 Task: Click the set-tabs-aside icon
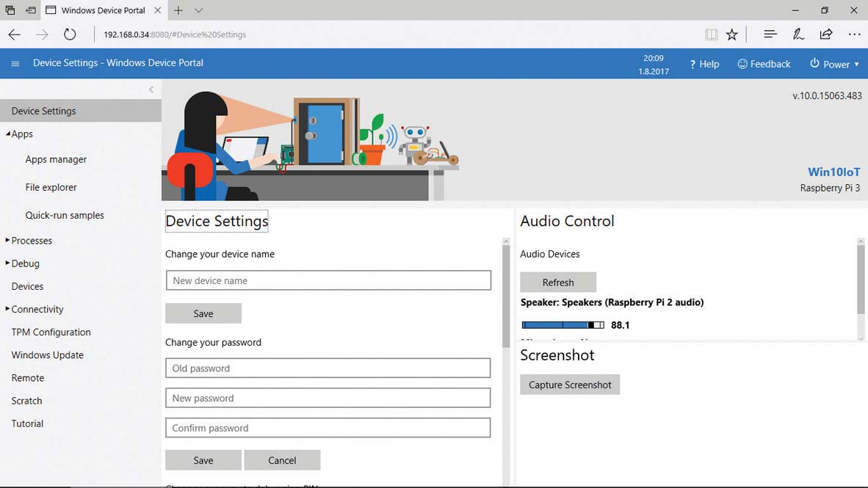coord(30,10)
